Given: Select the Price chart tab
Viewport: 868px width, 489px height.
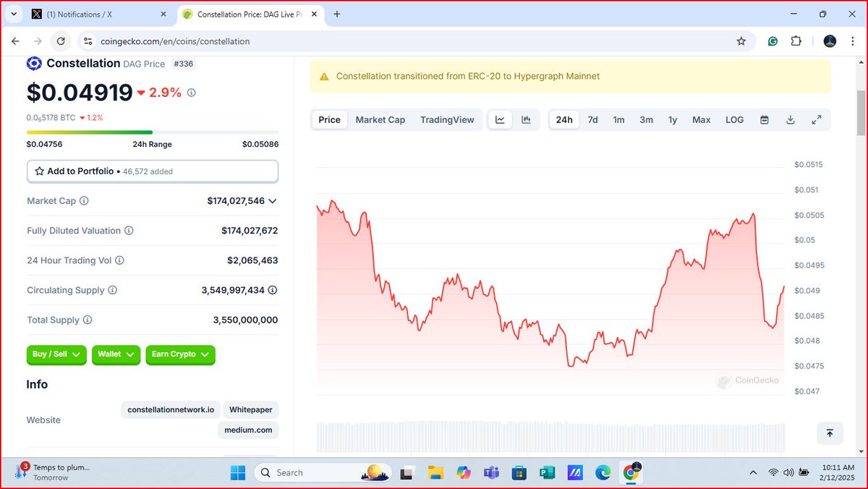Looking at the screenshot, I should (x=330, y=120).
